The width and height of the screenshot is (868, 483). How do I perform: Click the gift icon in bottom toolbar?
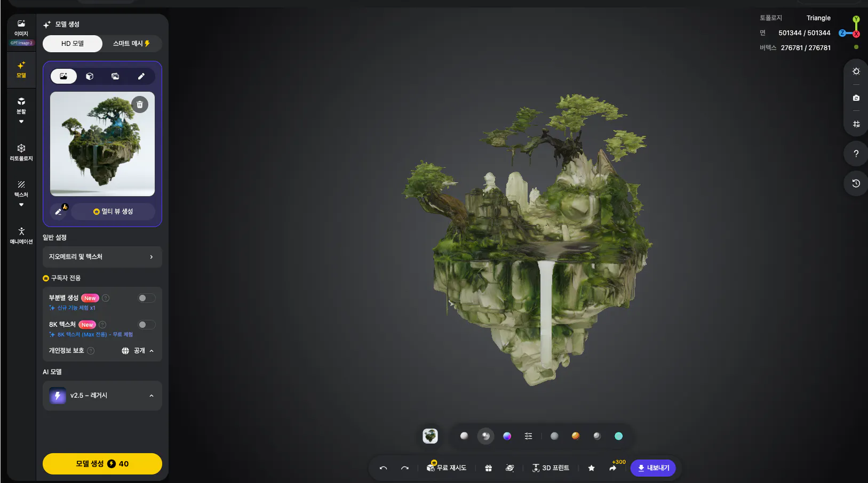pyautogui.click(x=488, y=468)
